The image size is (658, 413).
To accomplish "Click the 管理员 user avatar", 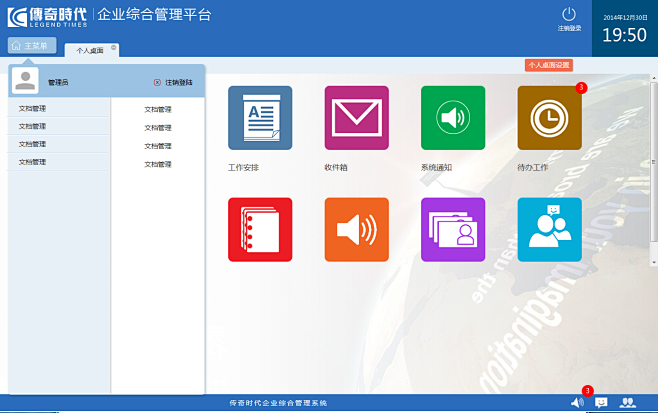I will [x=25, y=81].
